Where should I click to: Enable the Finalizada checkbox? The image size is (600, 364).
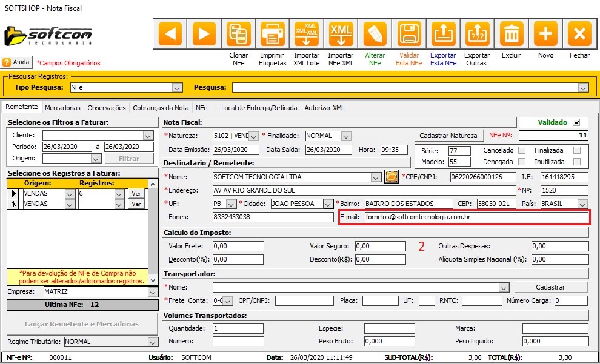pyautogui.click(x=576, y=150)
